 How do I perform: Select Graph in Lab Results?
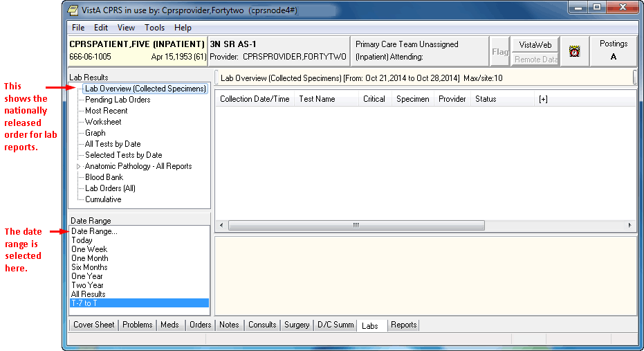[x=95, y=133]
